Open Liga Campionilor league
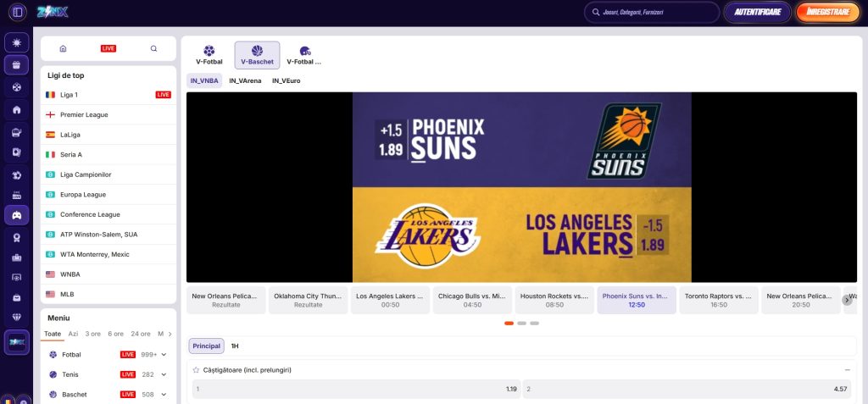The image size is (868, 404). (x=108, y=174)
